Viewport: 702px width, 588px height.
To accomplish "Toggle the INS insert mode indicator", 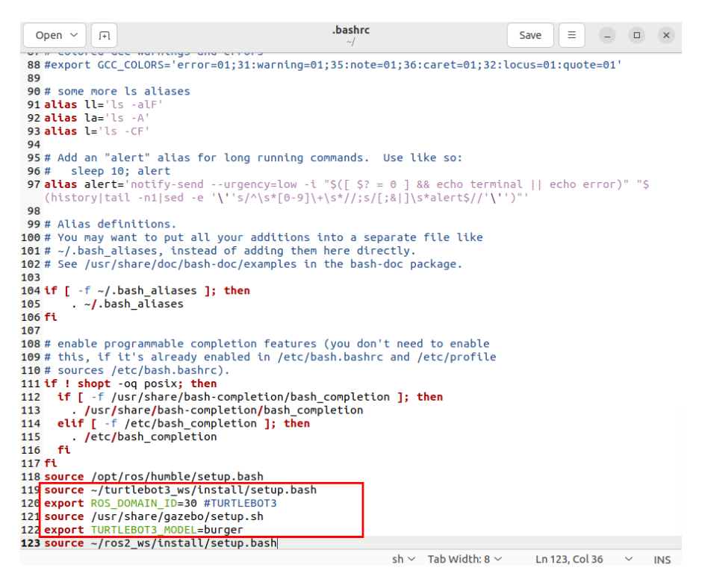I will tap(662, 559).
